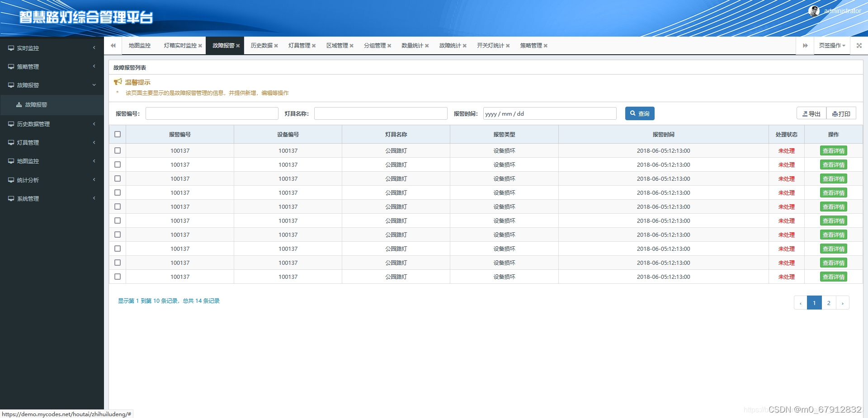Close the 数量统计 tab with its x icon
868x418 pixels.
pyautogui.click(x=427, y=46)
